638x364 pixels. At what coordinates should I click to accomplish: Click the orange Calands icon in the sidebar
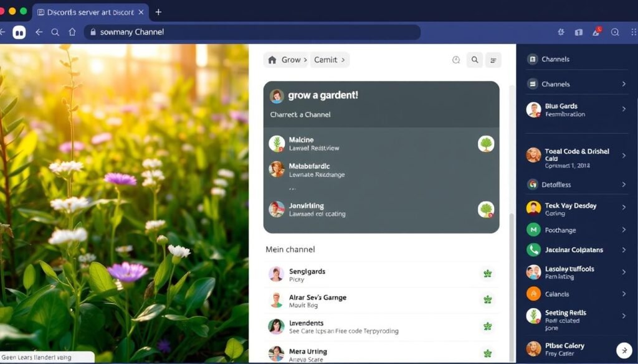point(533,294)
